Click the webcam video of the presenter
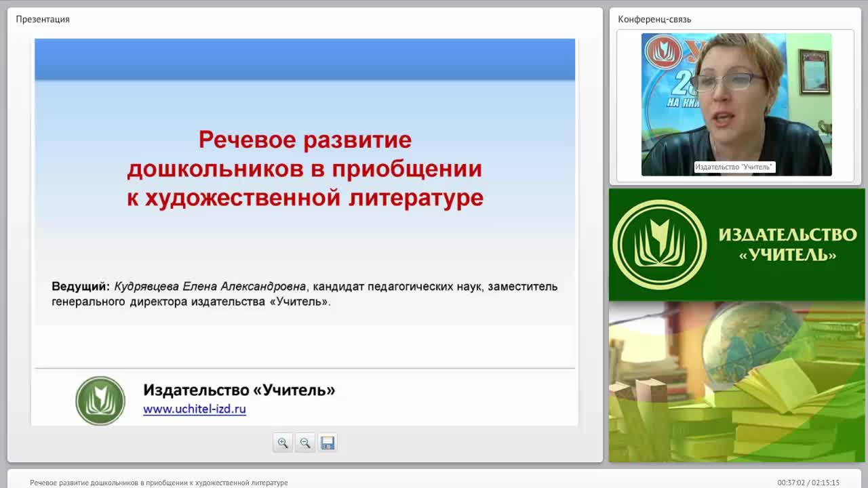The image size is (868, 488). tap(736, 104)
